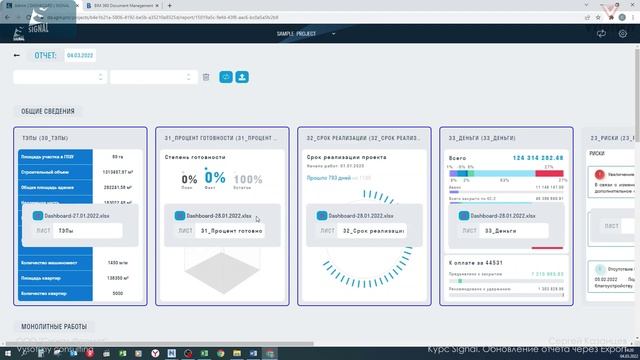
Task: Close the BIM 360 Document Management tab
Action: 157,6
